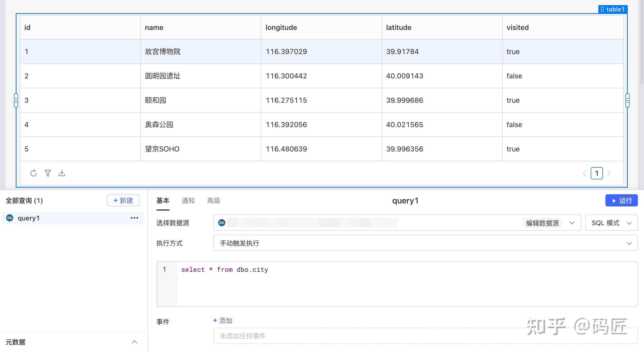Viewport: 644px width, 352px height.
Task: Open the table filter icon
Action: [x=48, y=173]
